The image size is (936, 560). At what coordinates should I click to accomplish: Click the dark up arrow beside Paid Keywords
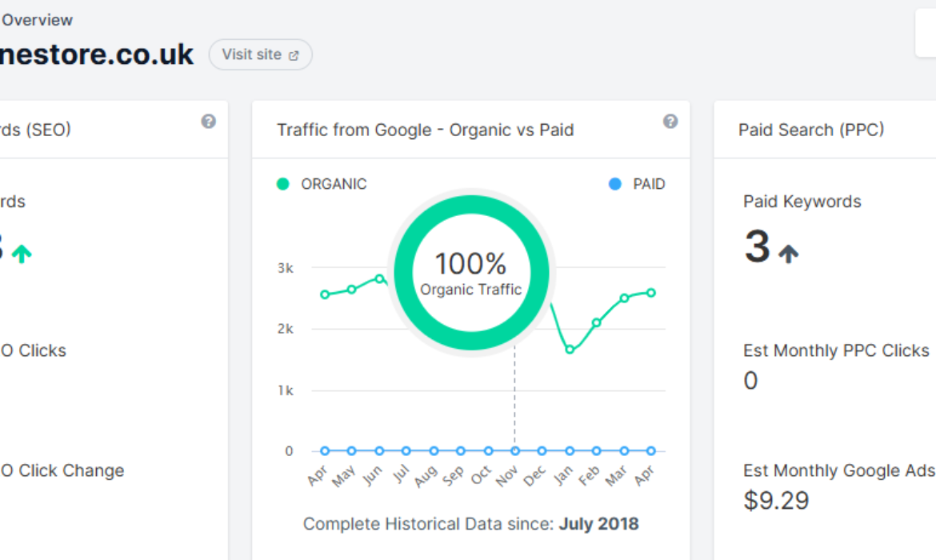tap(789, 254)
